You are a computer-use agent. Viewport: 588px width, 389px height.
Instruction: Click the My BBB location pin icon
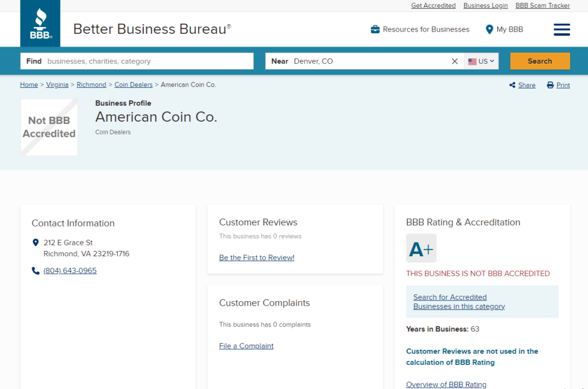click(x=489, y=29)
